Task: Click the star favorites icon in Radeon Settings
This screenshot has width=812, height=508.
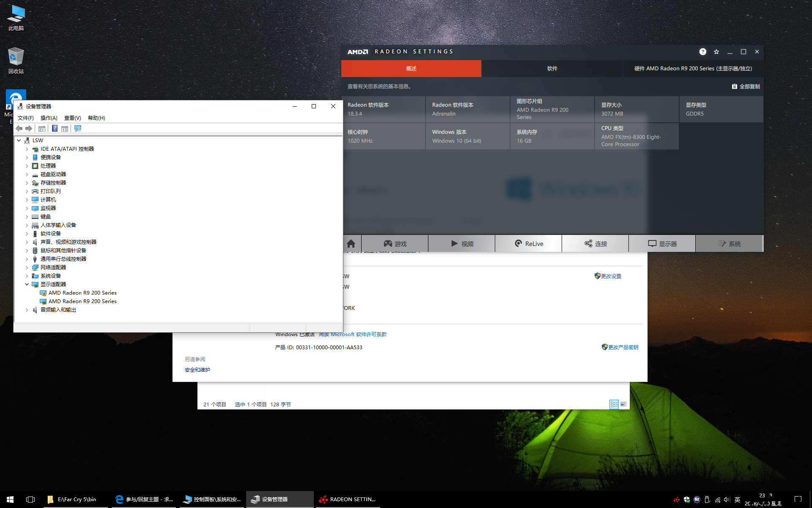Action: click(716, 52)
